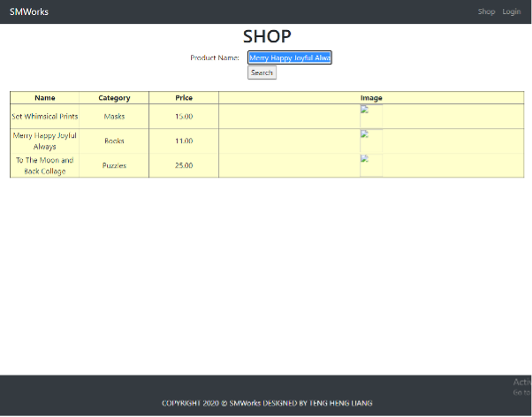Image resolution: width=532 pixels, height=417 pixels.
Task: Click the copyright footer text
Action: 267,403
